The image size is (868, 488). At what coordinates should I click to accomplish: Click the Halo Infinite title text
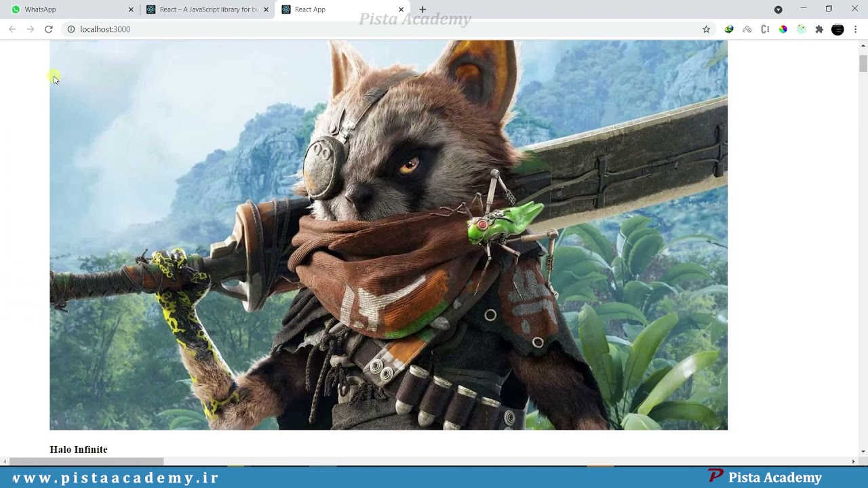click(79, 449)
